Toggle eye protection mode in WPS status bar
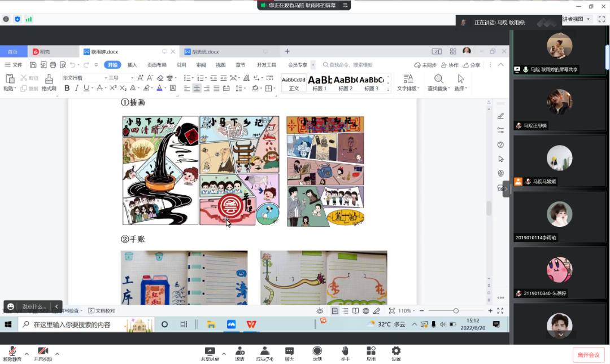Image resolution: width=610 pixels, height=364 pixels. pyautogui.click(x=319, y=311)
